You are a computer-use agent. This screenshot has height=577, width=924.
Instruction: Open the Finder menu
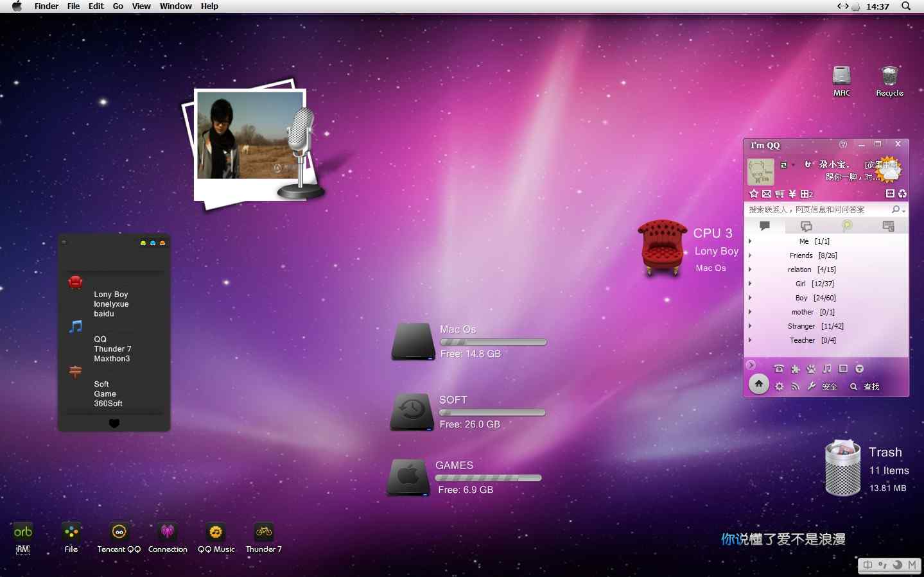coord(46,6)
